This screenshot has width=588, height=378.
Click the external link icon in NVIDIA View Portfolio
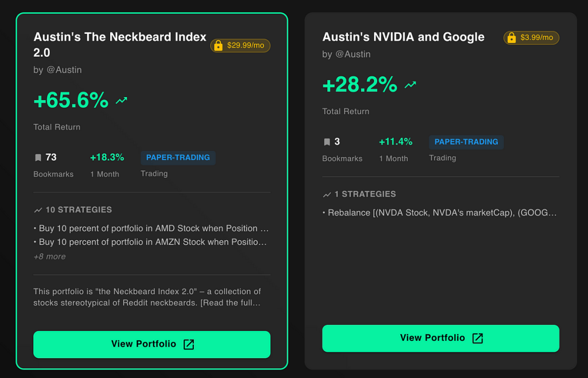[477, 338]
